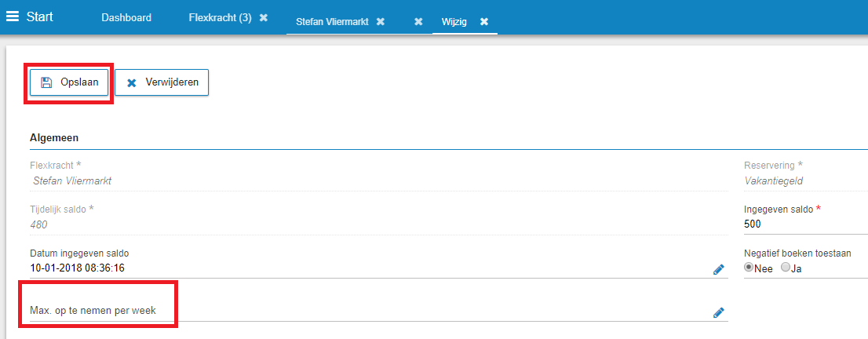
Task: Click the Reservering value Vakantiegeld
Action: [774, 180]
